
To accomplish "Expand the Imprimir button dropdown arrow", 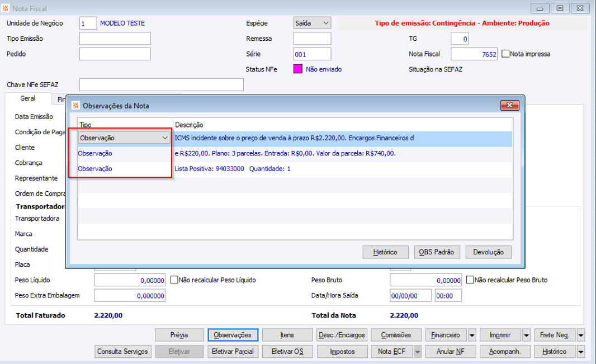I will click(x=527, y=335).
